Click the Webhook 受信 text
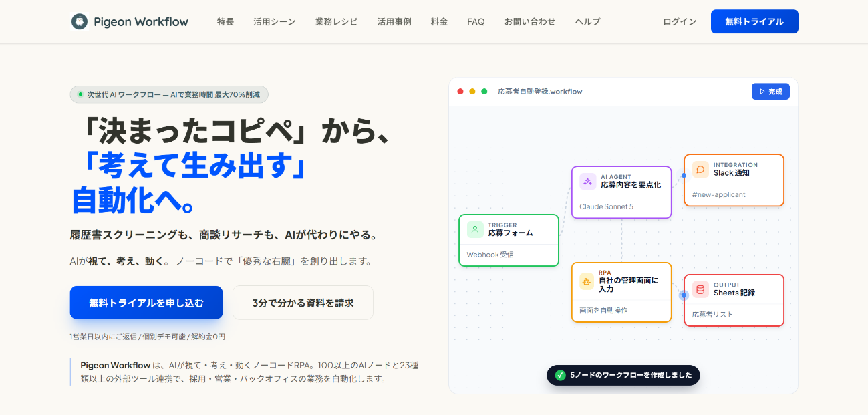The image size is (868, 415). (x=490, y=255)
